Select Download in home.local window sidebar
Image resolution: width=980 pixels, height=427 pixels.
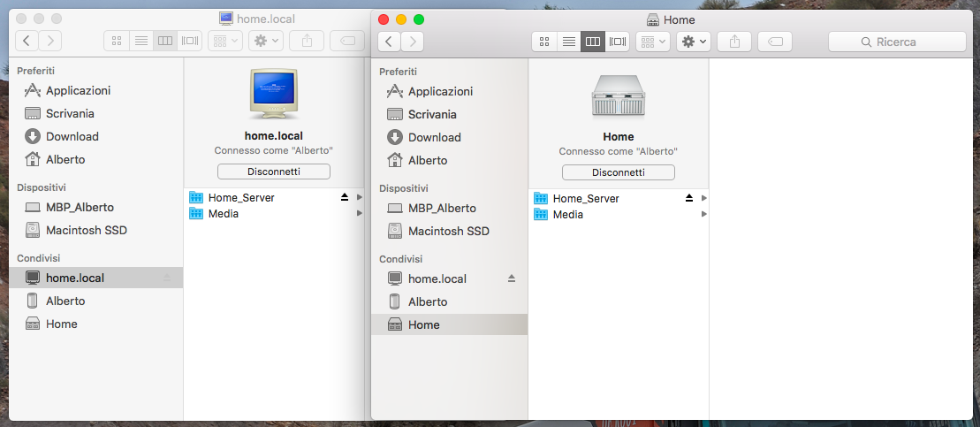[72, 136]
